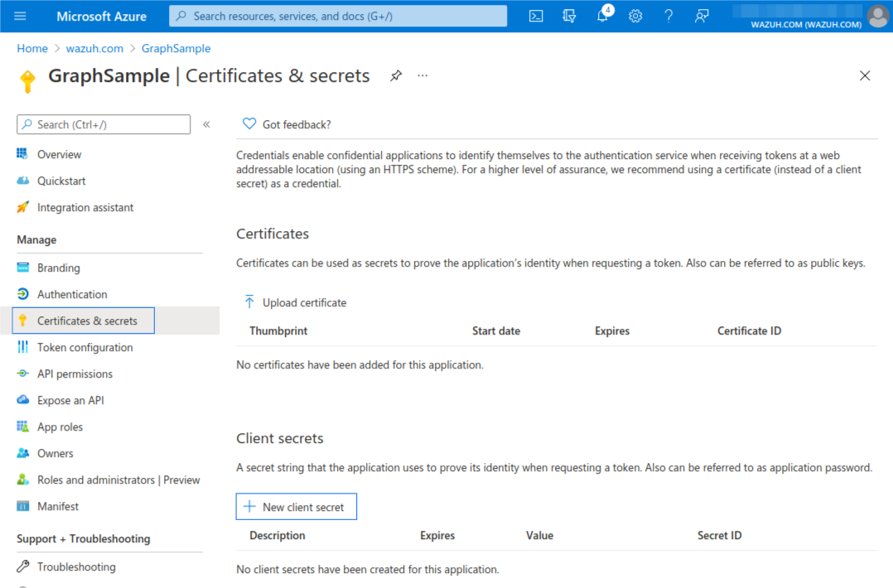Collapse the left sidebar menu
This screenshot has height=588, width=893.
(206, 124)
